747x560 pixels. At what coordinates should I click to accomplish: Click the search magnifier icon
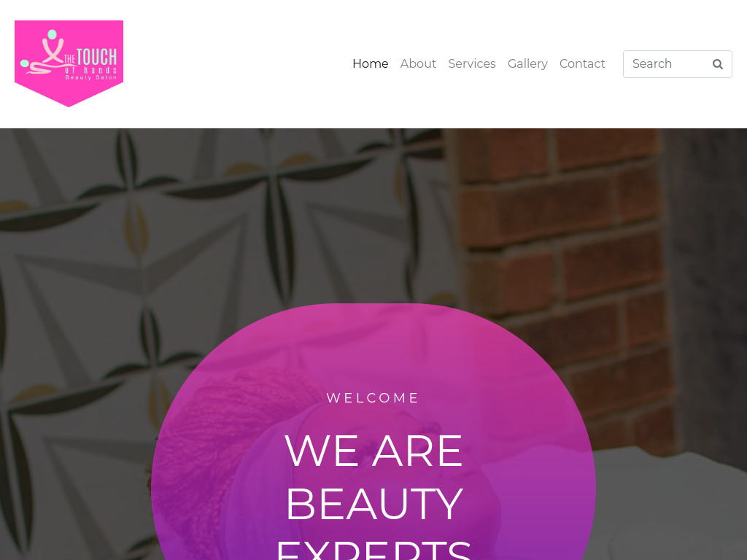(x=718, y=64)
